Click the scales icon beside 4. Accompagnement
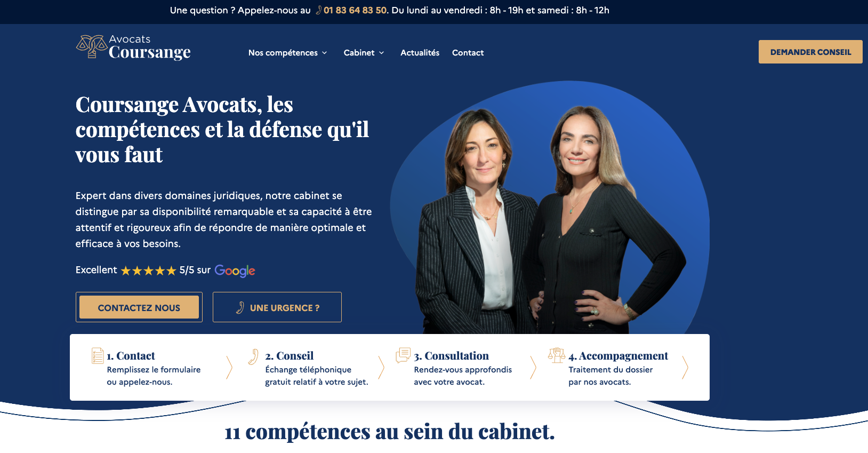 coord(557,355)
